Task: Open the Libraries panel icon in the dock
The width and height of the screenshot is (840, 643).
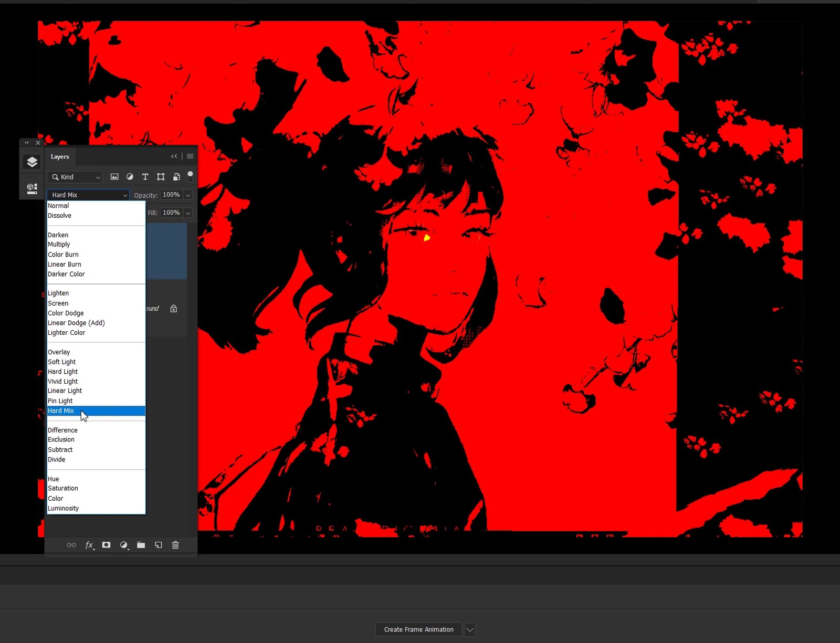Action: [x=32, y=188]
